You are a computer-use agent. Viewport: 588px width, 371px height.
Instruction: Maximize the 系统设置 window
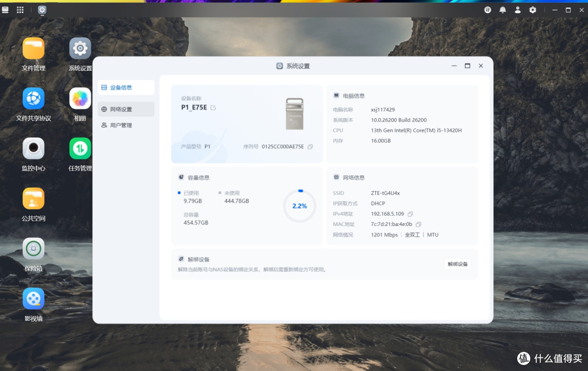point(467,66)
